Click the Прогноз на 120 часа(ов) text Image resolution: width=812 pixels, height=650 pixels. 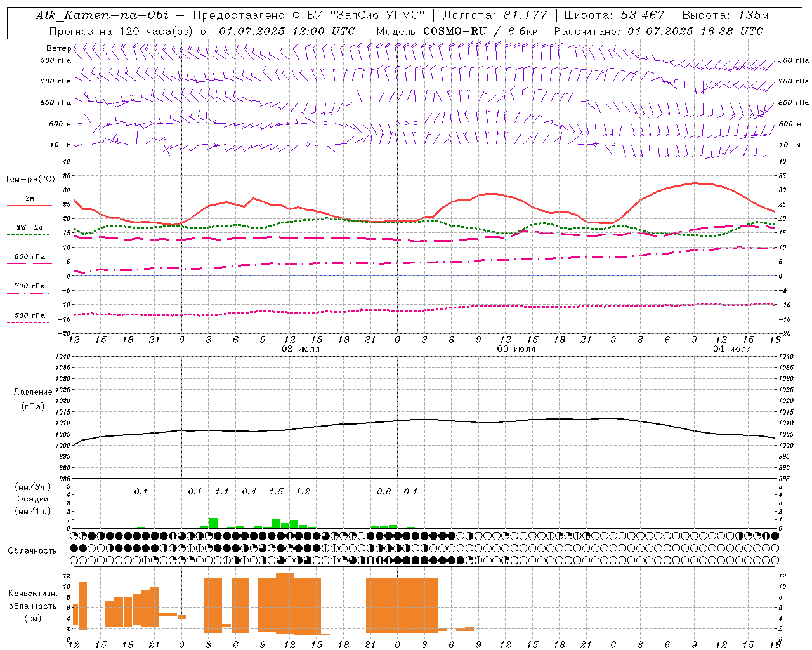[x=122, y=31]
